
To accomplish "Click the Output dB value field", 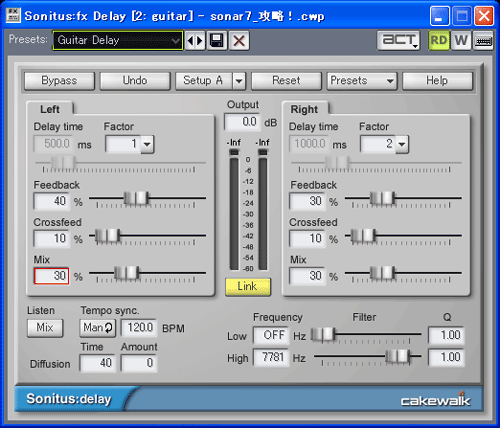I will 242,122.
